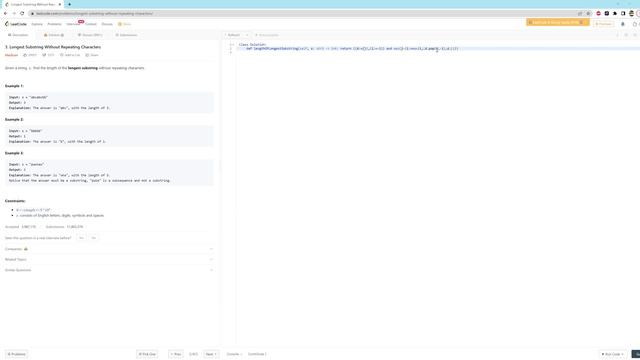The width and height of the screenshot is (640, 360).
Task: Click the Share button
Action: coord(92,55)
